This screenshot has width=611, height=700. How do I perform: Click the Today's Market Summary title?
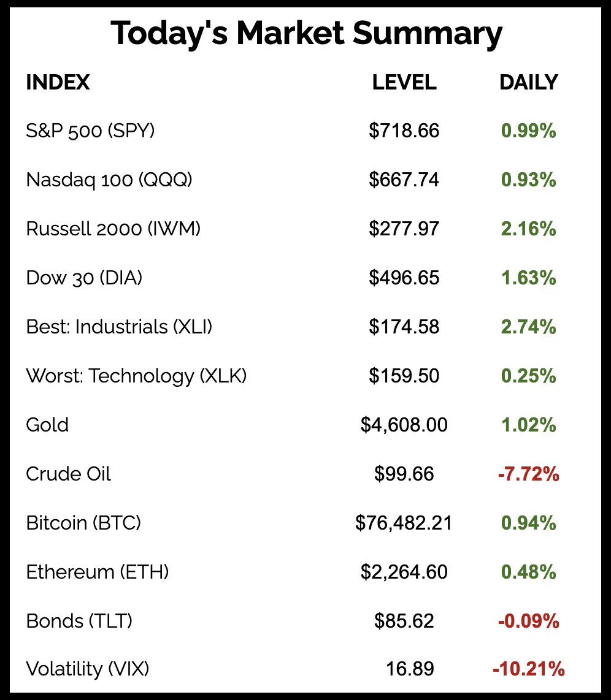click(306, 34)
